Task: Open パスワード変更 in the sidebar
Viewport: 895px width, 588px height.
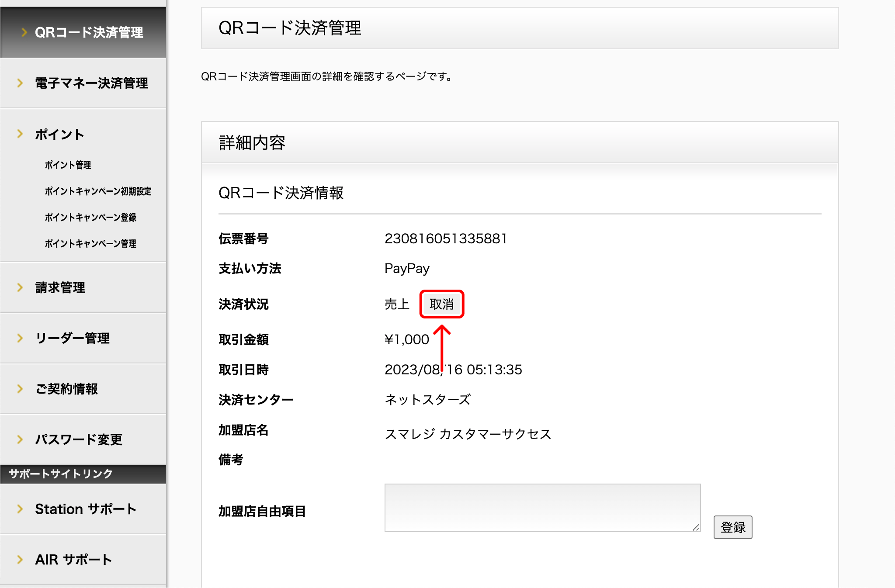Action: click(x=83, y=439)
